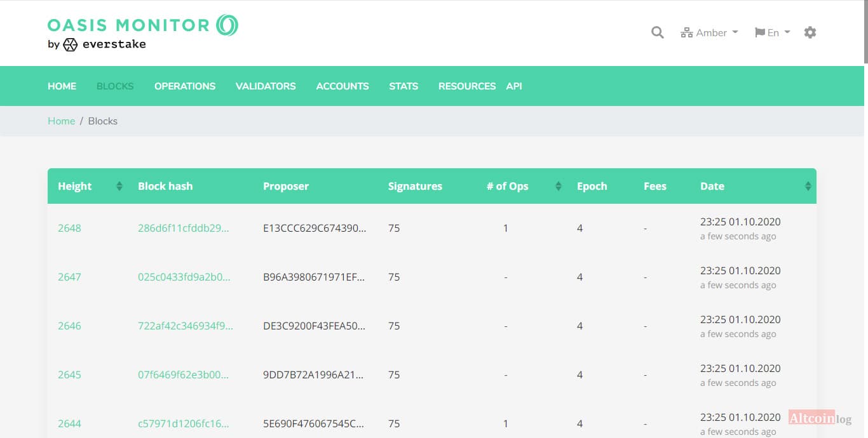Open the ACCOUNTS menu item
This screenshot has height=438, width=868.
coord(342,86)
